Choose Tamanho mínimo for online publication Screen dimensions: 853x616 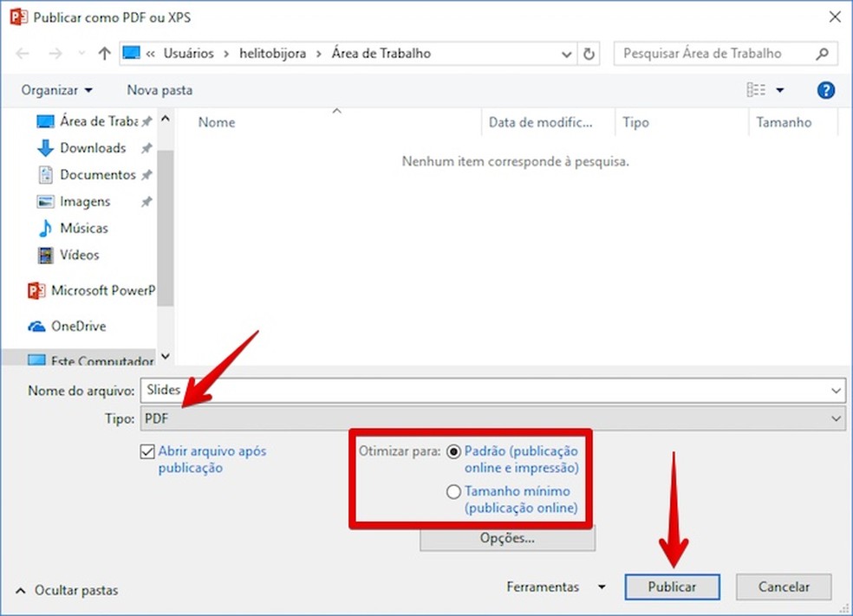coord(454,491)
